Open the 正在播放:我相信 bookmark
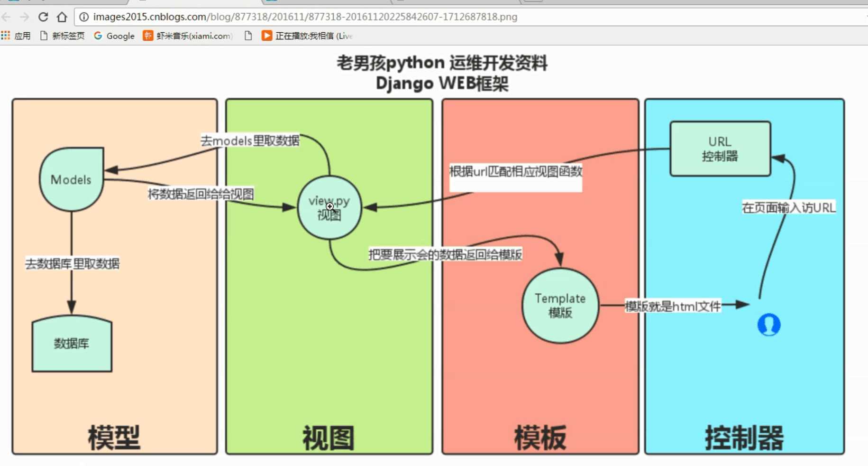Image resolution: width=868 pixels, height=466 pixels. coord(307,36)
